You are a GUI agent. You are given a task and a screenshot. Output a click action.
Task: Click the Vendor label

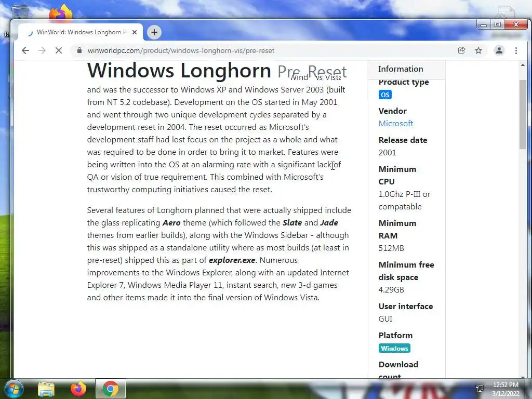393,111
